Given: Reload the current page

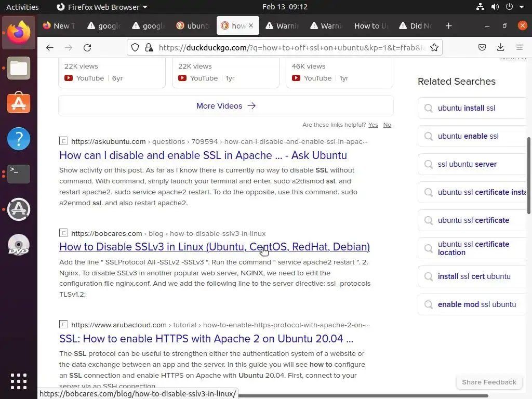Looking at the screenshot, I should click(x=87, y=47).
